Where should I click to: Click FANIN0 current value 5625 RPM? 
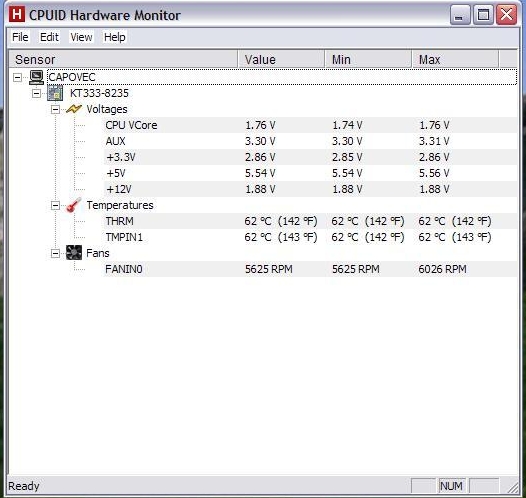point(269,269)
